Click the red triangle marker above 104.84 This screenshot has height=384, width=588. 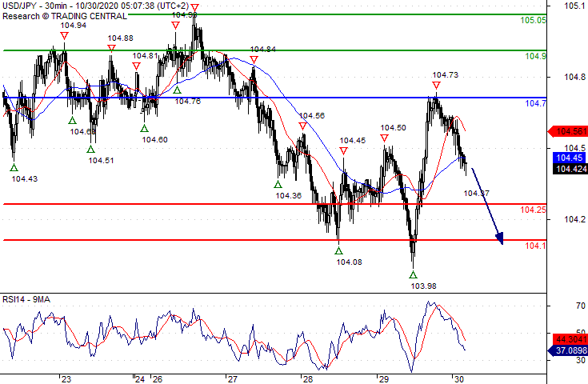pyautogui.click(x=254, y=59)
